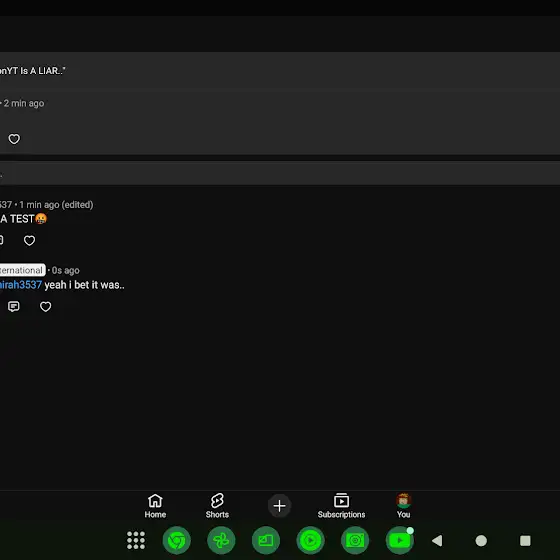
Task: Tap the create plus button
Action: pyautogui.click(x=279, y=506)
